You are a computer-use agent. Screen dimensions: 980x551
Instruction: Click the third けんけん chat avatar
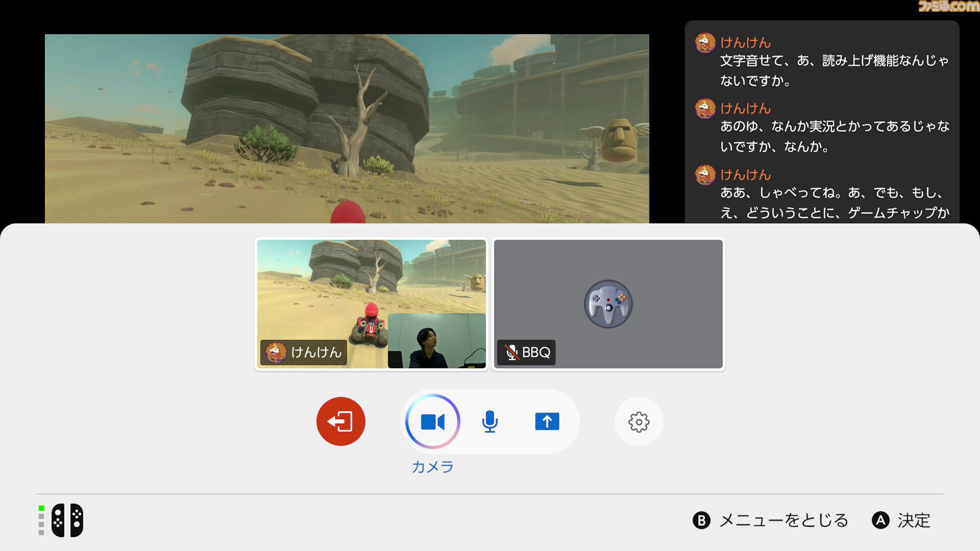[x=705, y=175]
